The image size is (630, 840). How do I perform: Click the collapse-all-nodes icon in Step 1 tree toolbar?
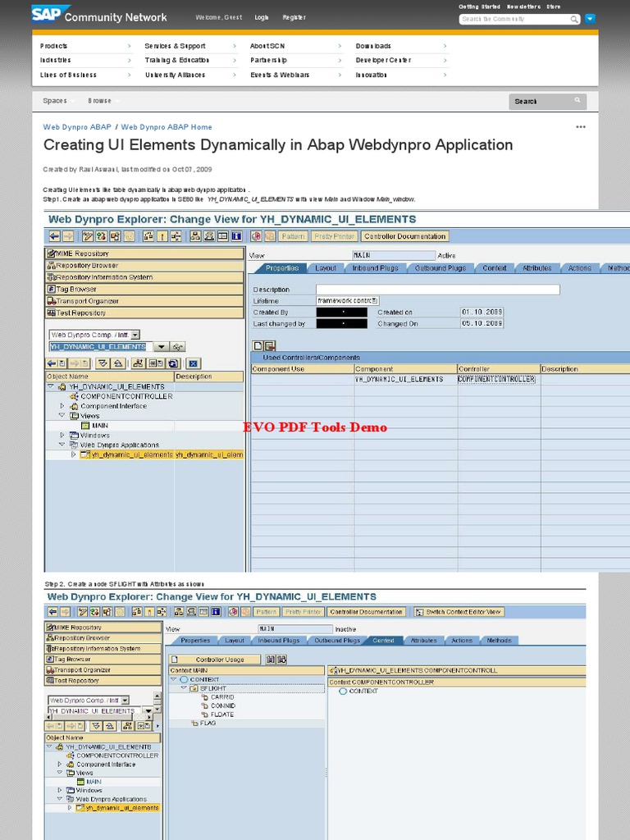click(118, 363)
